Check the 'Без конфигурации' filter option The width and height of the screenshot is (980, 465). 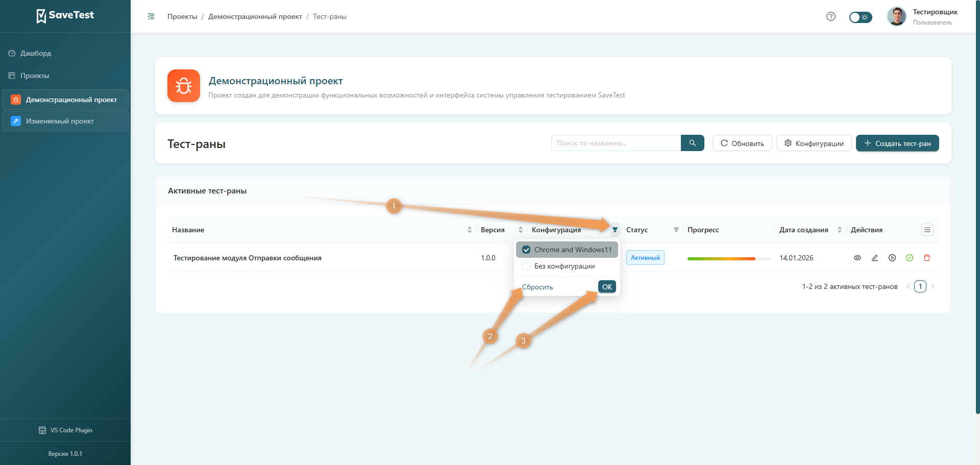pyautogui.click(x=526, y=266)
